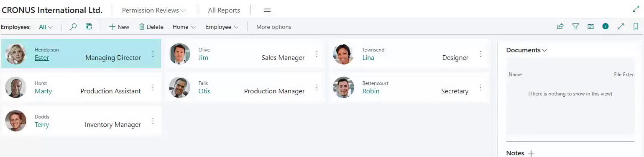The width and height of the screenshot is (644, 157).
Task: Select the Inventory Manager job title
Action: [113, 125]
